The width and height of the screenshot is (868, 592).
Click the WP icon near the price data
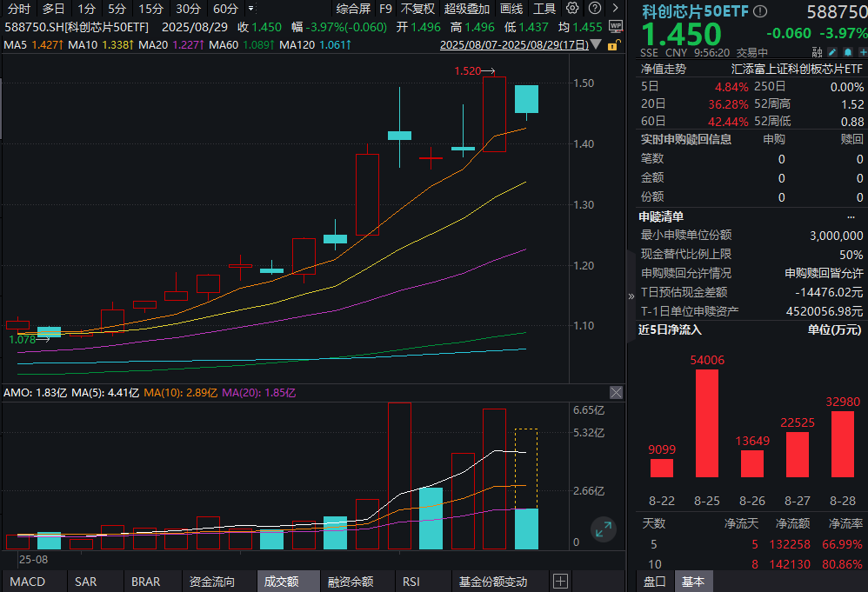pyautogui.click(x=614, y=27)
